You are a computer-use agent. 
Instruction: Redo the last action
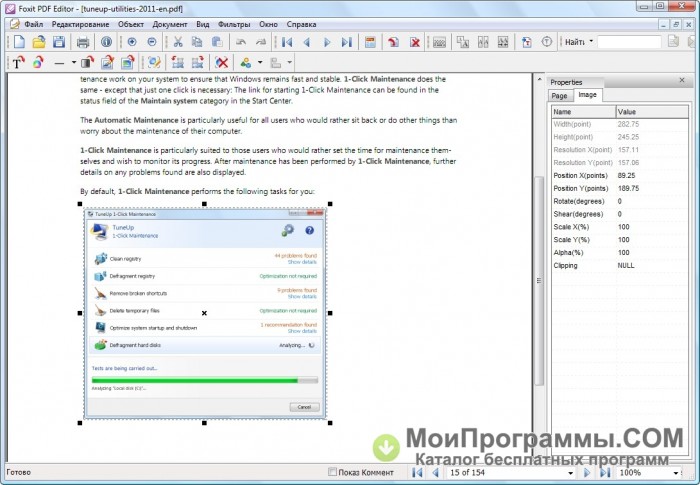[261, 42]
